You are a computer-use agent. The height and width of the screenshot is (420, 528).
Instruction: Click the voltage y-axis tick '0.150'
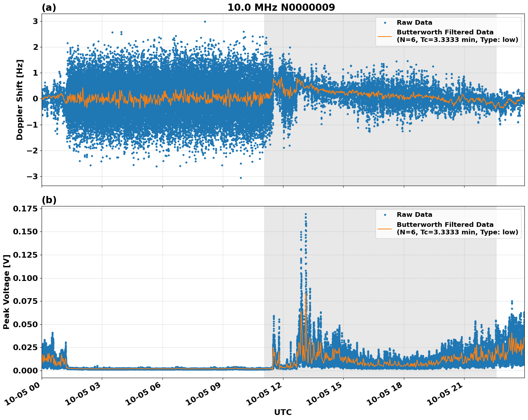tap(25, 232)
